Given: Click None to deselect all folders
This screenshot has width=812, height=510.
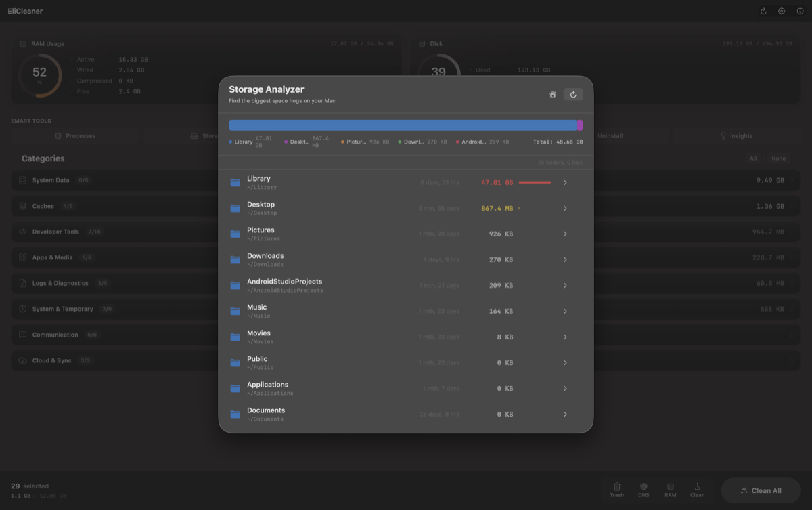Looking at the screenshot, I should tap(778, 158).
